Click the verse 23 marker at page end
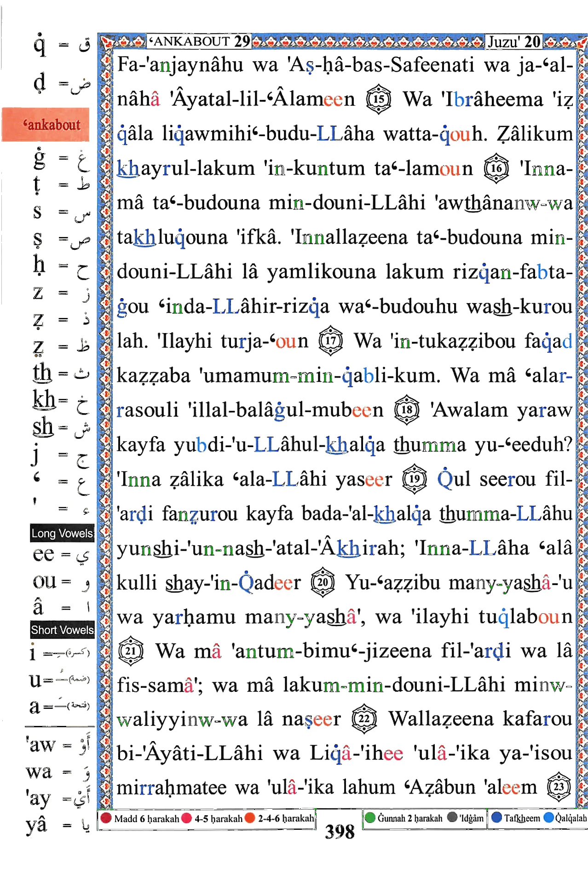This screenshot has width=588, height=869. [x=559, y=787]
